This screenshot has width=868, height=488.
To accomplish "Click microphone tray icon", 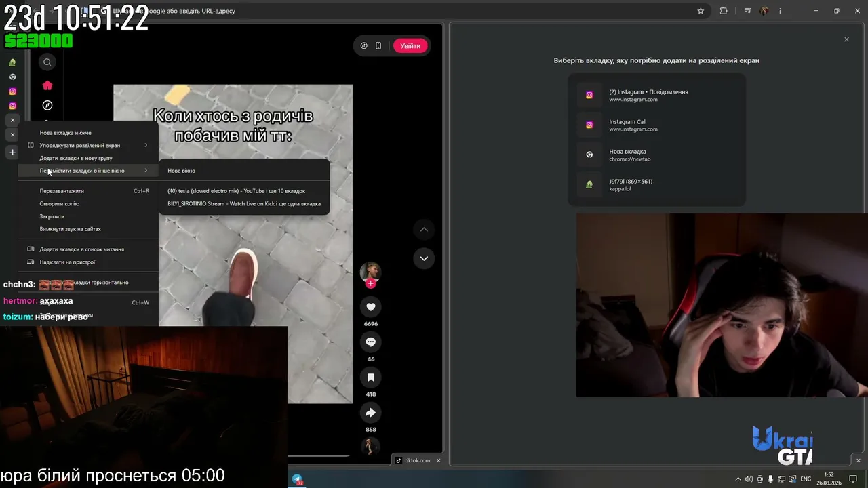I will point(770,479).
